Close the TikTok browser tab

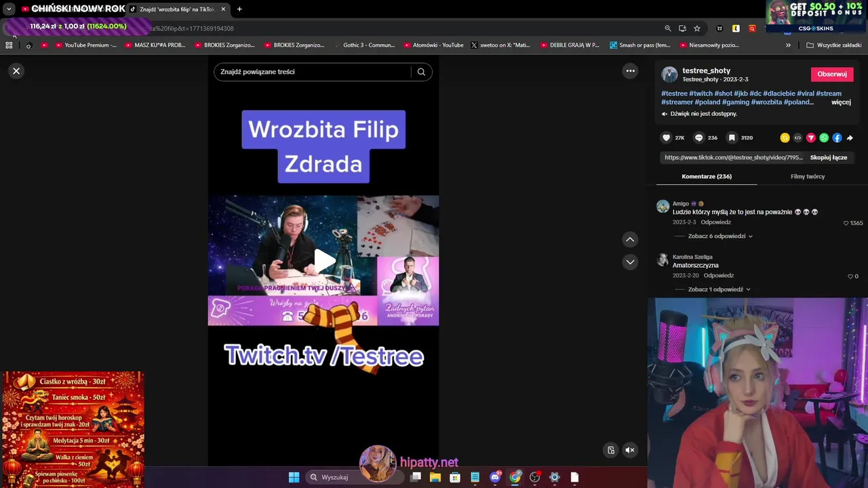pyautogui.click(x=223, y=9)
